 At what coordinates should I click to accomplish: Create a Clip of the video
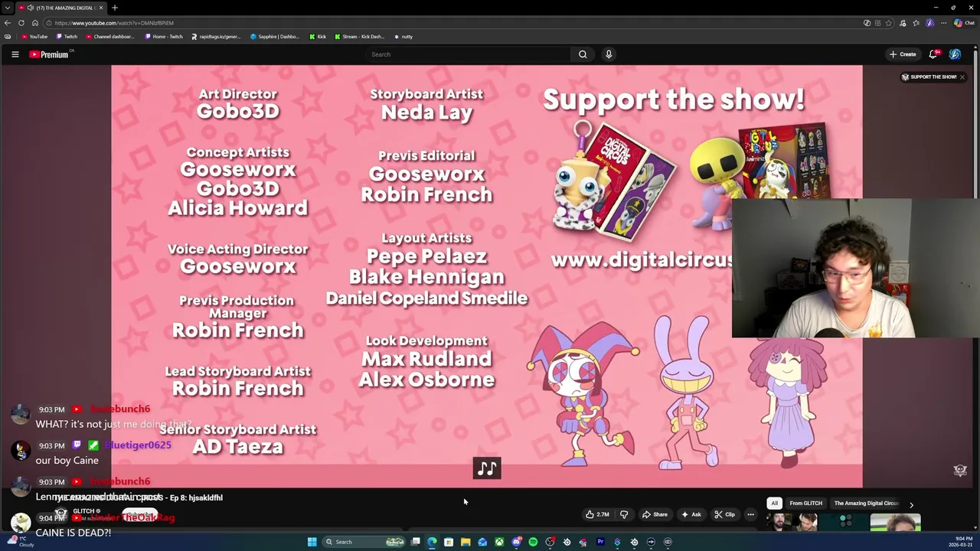(x=724, y=514)
